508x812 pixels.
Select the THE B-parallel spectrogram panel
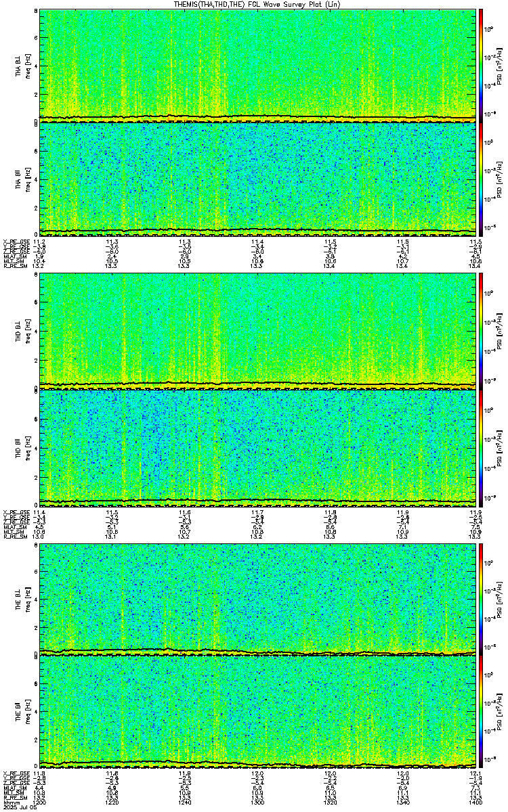coord(257,712)
